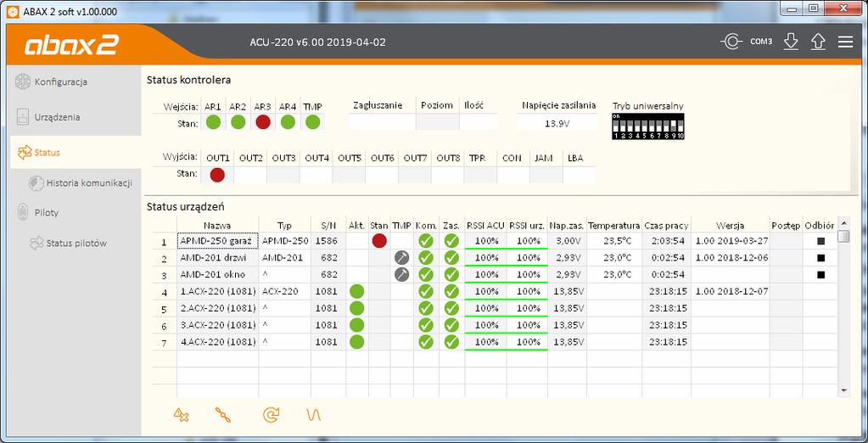
Task: Click the OUT8 output column label
Action: [x=448, y=159]
